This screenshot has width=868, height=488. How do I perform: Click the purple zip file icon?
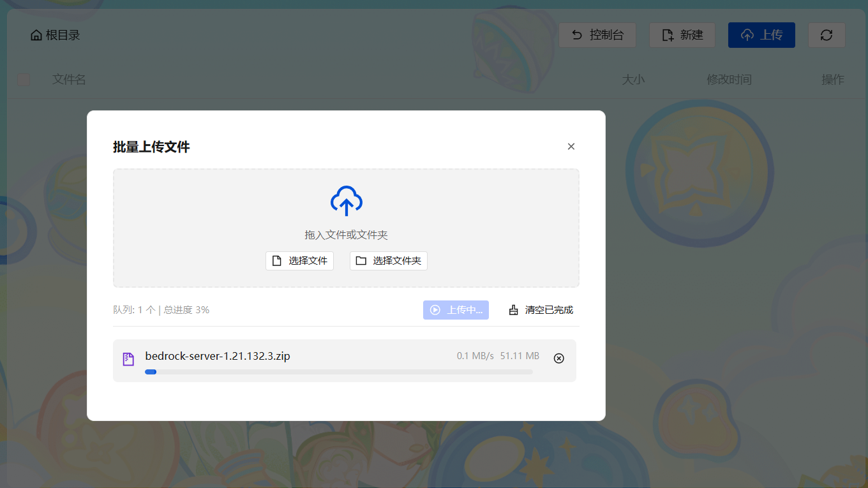pyautogui.click(x=128, y=359)
